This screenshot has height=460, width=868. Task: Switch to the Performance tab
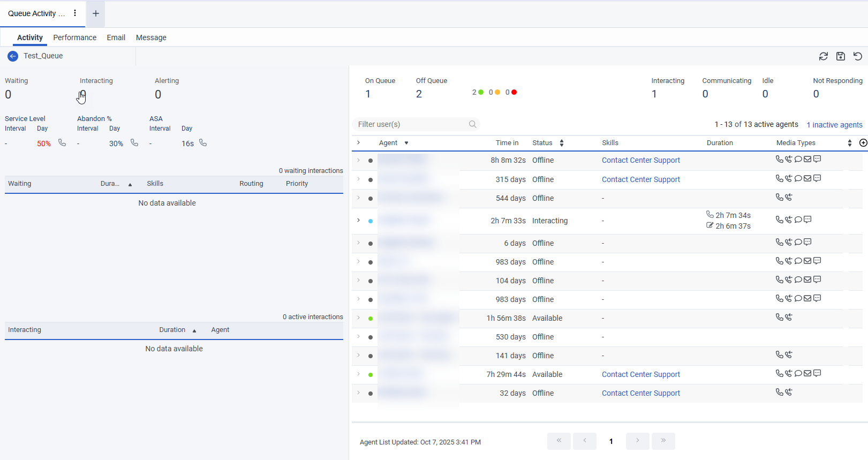click(74, 37)
